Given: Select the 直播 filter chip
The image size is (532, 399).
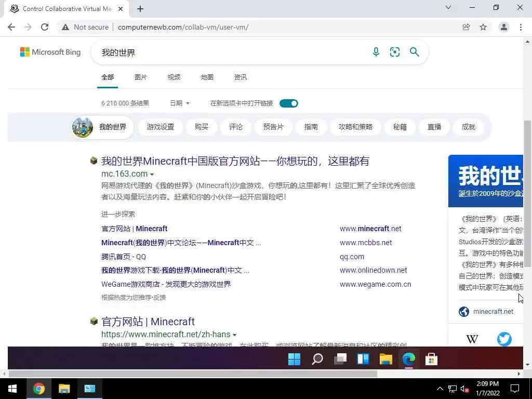Looking at the screenshot, I should [x=434, y=127].
